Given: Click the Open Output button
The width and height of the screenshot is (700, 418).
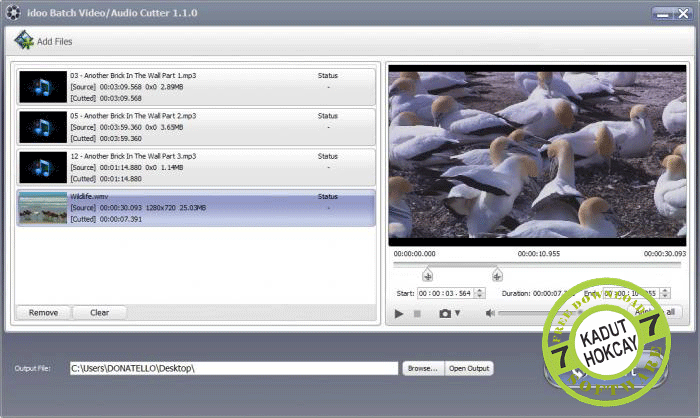Looking at the screenshot, I should click(469, 368).
